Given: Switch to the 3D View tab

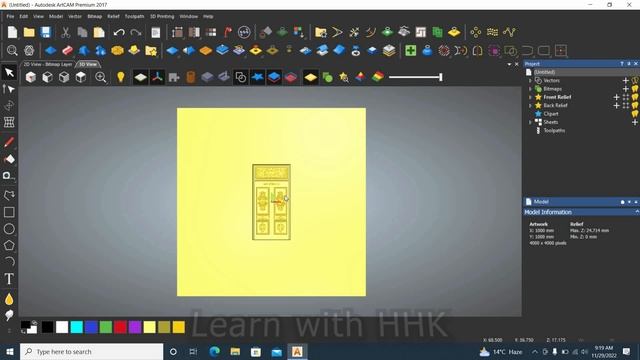Looking at the screenshot, I should click(x=88, y=64).
